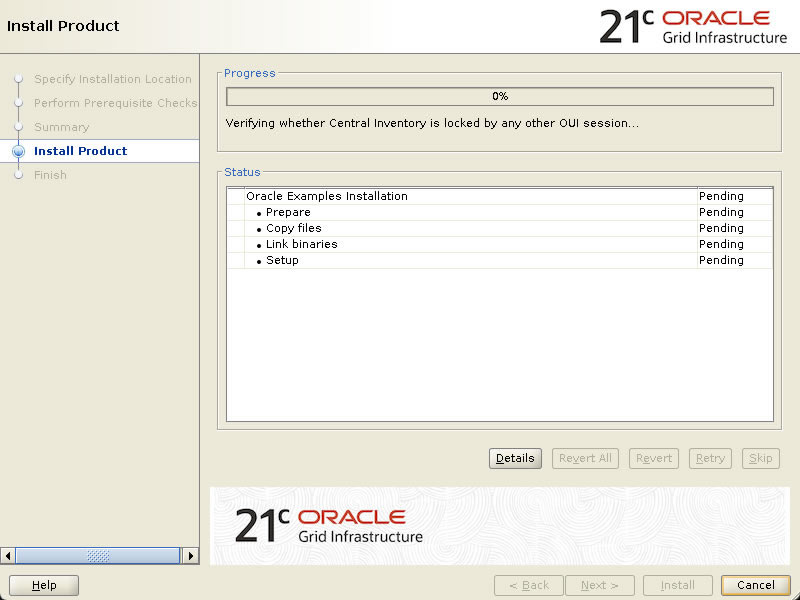The image size is (800, 600).
Task: Click the Install button
Action: click(678, 585)
